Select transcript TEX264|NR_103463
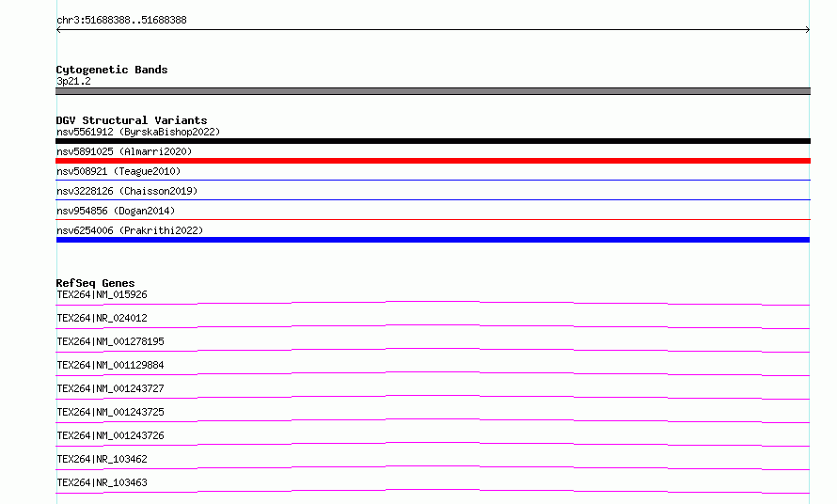 coord(102,482)
